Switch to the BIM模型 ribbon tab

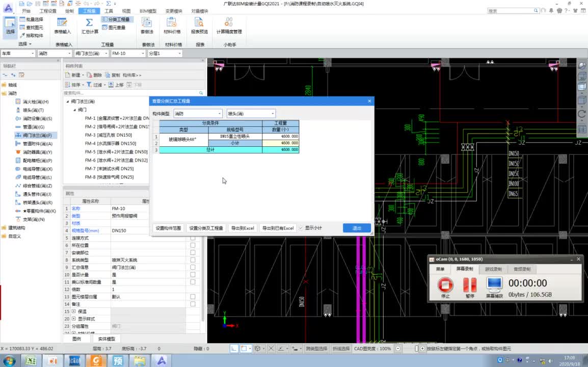(148, 11)
